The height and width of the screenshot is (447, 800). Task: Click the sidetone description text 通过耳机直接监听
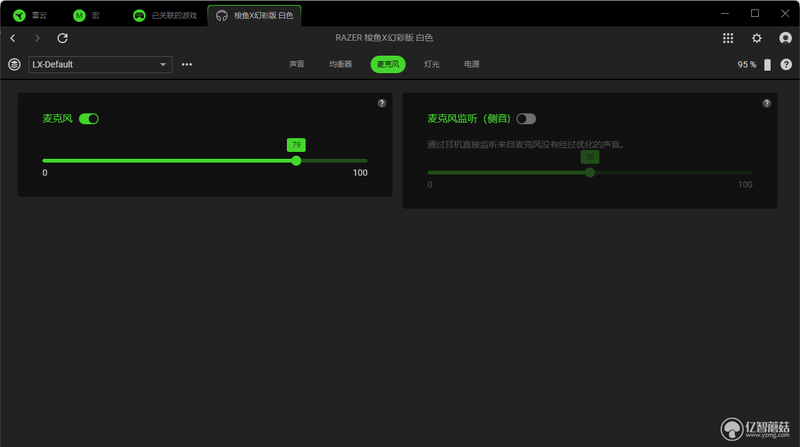pos(526,144)
